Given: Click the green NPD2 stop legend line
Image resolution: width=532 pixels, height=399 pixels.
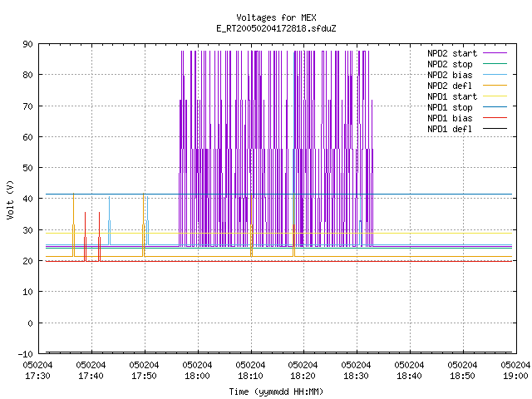Looking at the screenshot, I should point(495,63).
